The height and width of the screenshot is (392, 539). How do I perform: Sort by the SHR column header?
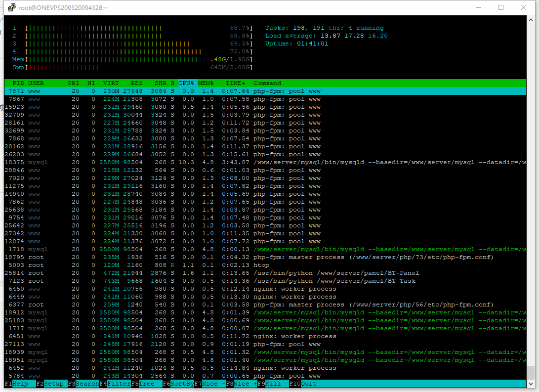click(x=160, y=83)
